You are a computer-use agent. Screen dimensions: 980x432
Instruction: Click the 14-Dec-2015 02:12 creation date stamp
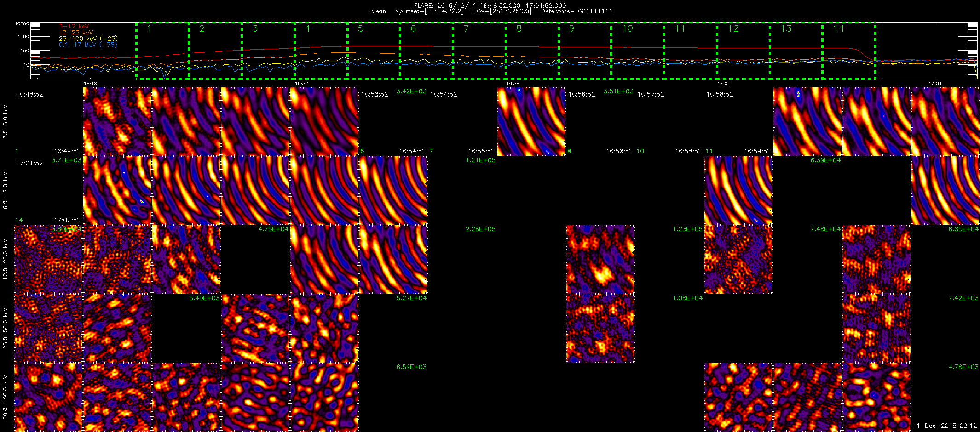945,426
